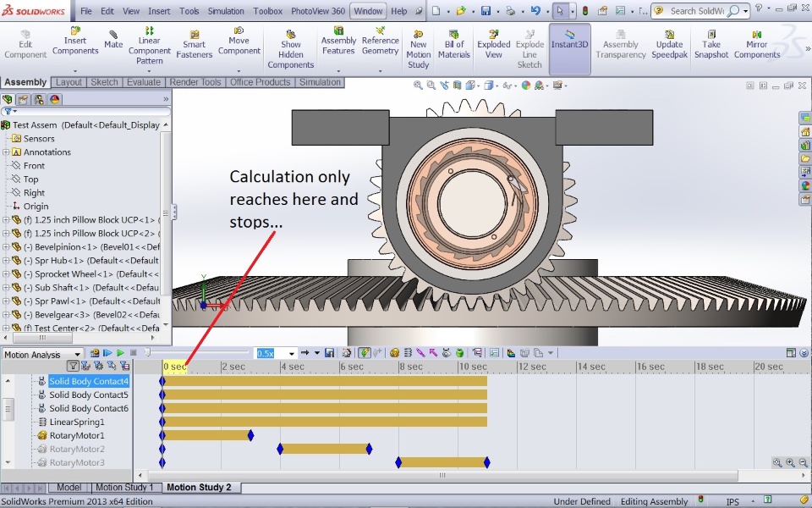Click Show Hidden Components
This screenshot has height=508, width=812.
click(290, 49)
